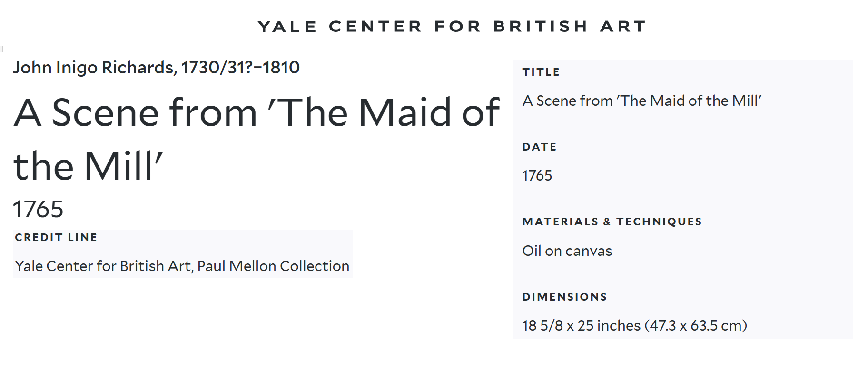Click 'Paul Mellon Collection' in the credit line

[273, 266]
